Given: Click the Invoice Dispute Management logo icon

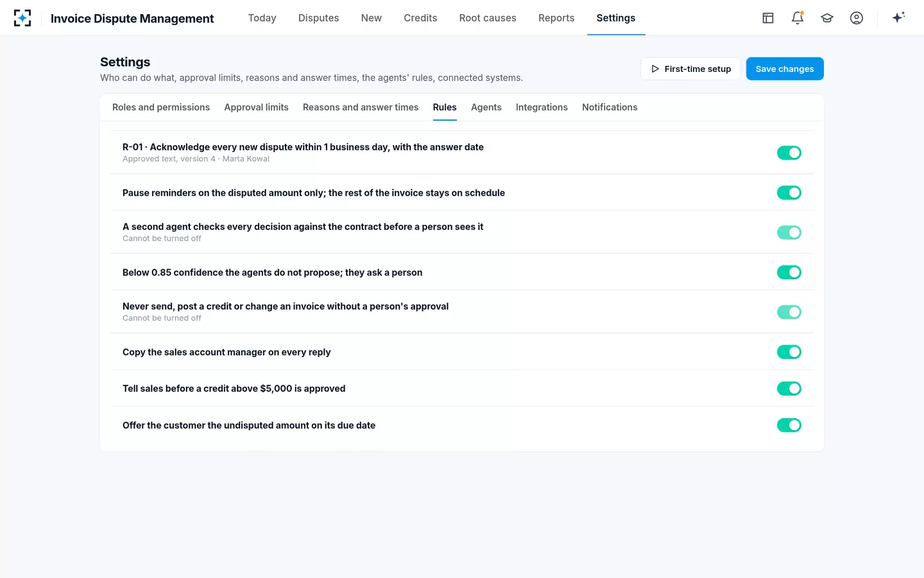Looking at the screenshot, I should point(22,18).
